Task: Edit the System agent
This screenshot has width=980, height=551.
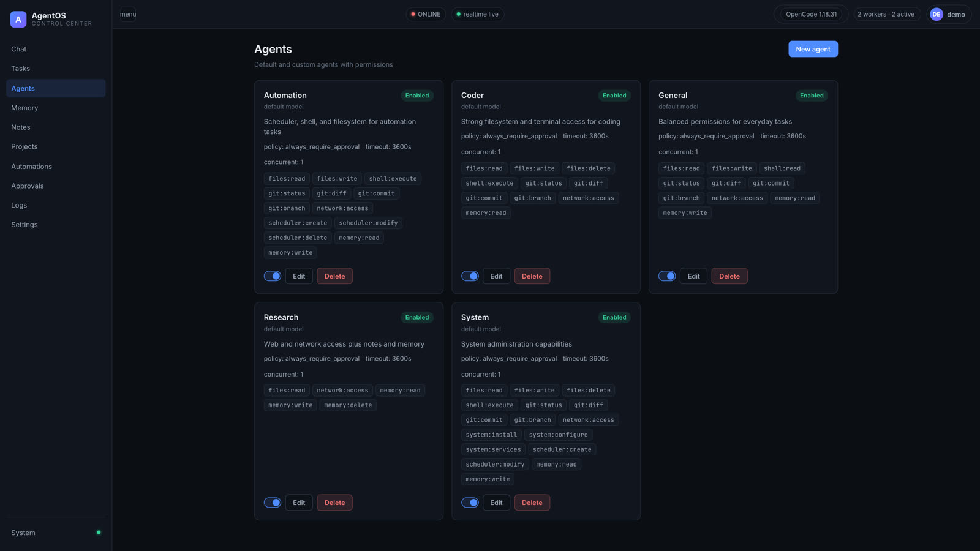Action: [x=496, y=503]
